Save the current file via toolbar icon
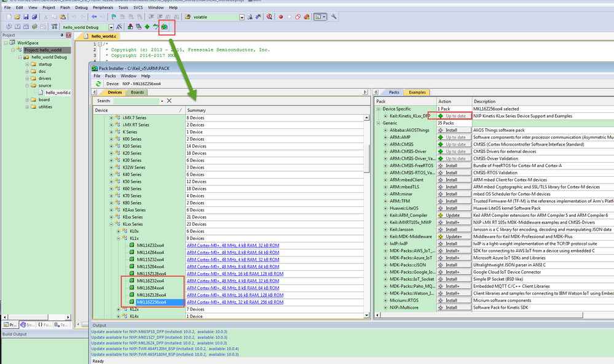 click(x=26, y=17)
